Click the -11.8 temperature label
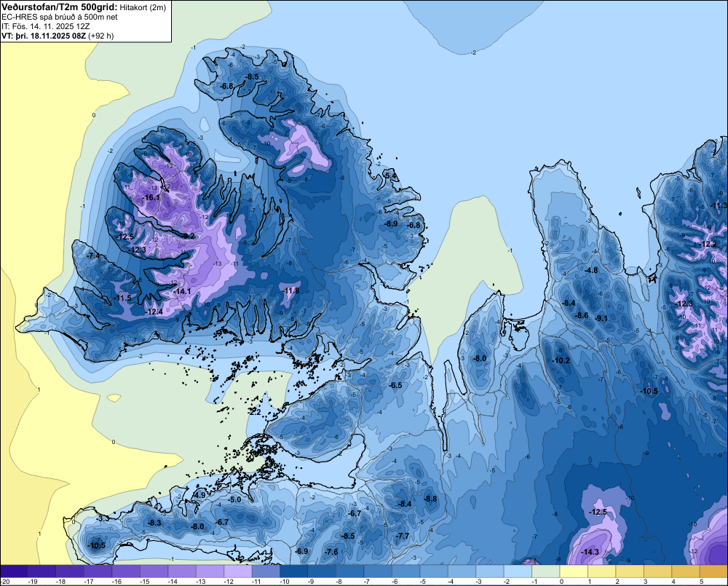This screenshot has height=586, width=728. coord(290,290)
